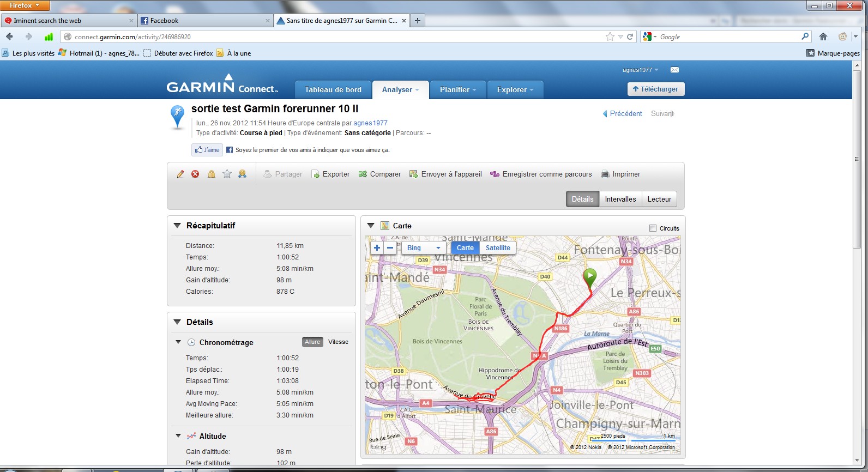The image size is (868, 472).
Task: Close the Iminent search tab
Action: coord(131,21)
